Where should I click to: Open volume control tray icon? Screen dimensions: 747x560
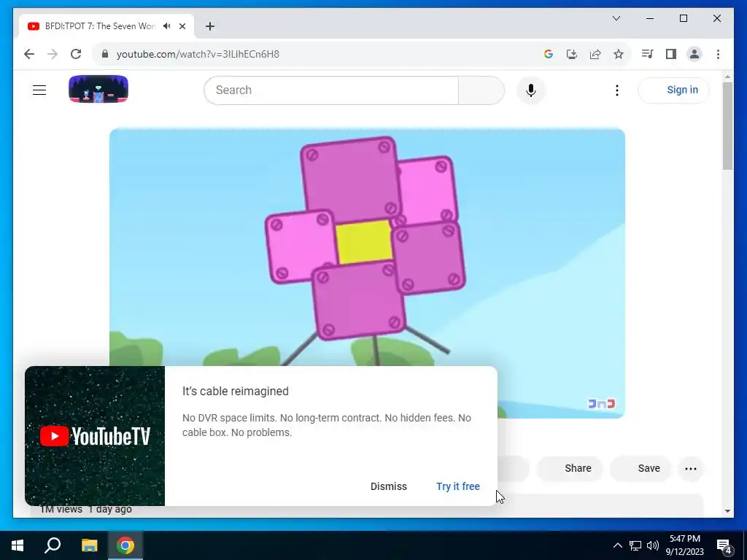[653, 545]
